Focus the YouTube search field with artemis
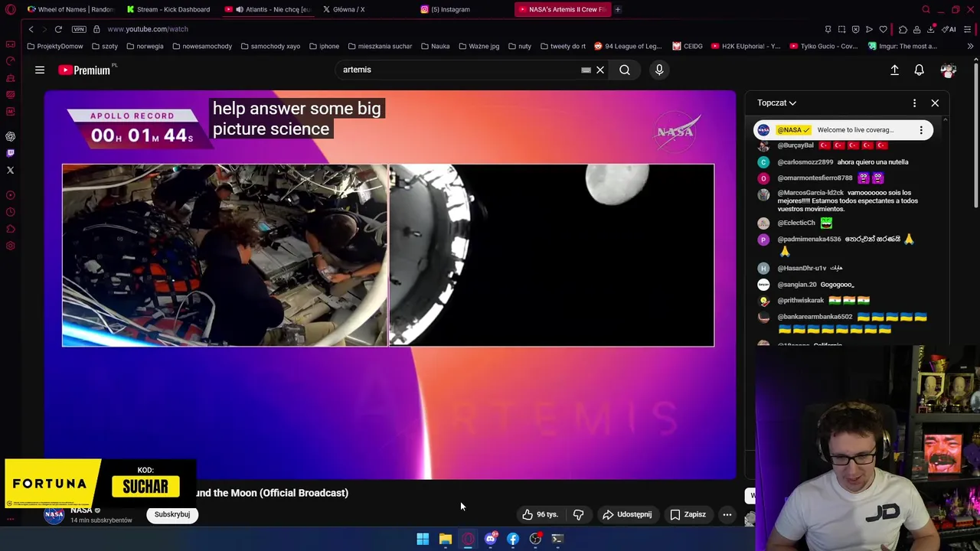 click(459, 70)
